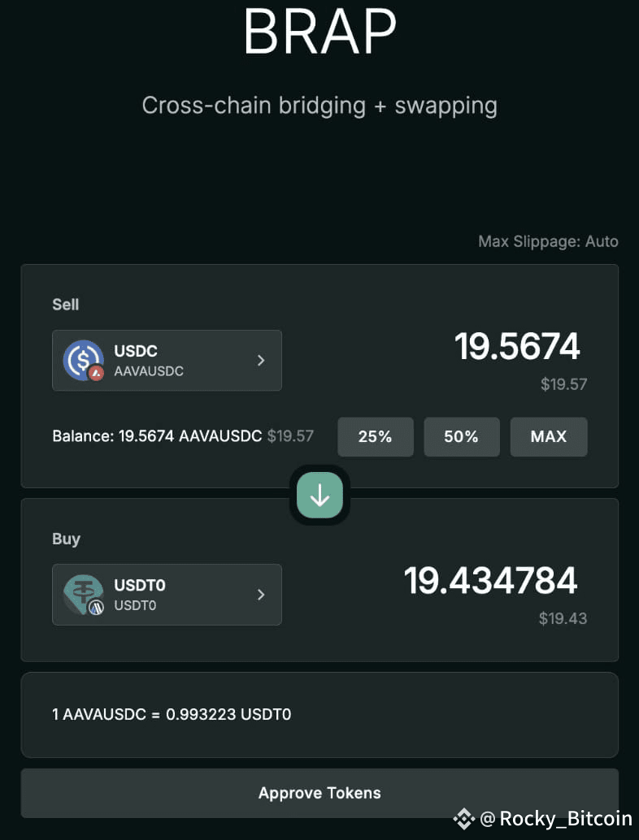Expand the USDT0 buy token chevron
This screenshot has height=840, width=639.
click(261, 595)
